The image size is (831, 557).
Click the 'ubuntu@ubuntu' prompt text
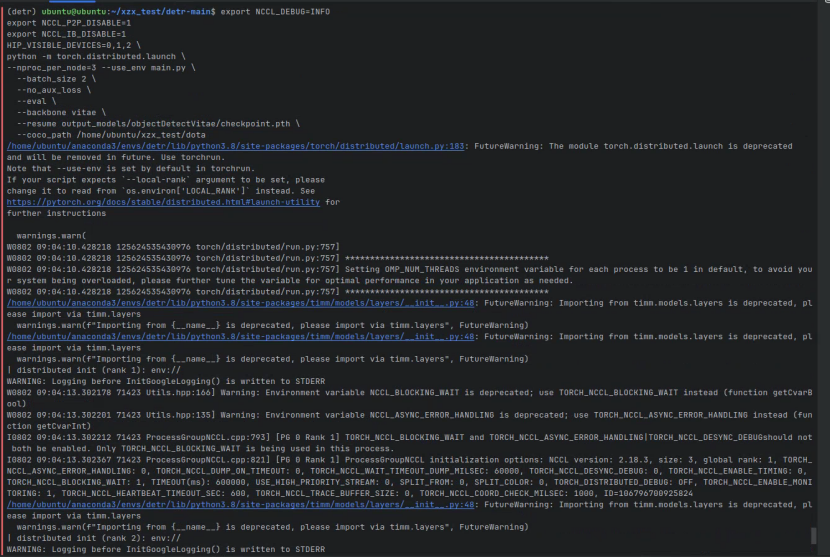tap(74, 12)
